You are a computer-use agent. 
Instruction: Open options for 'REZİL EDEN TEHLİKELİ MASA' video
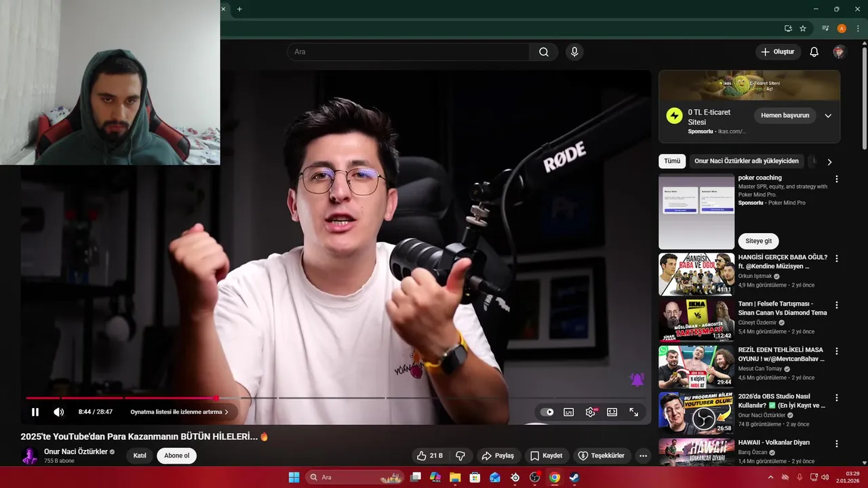click(x=836, y=351)
